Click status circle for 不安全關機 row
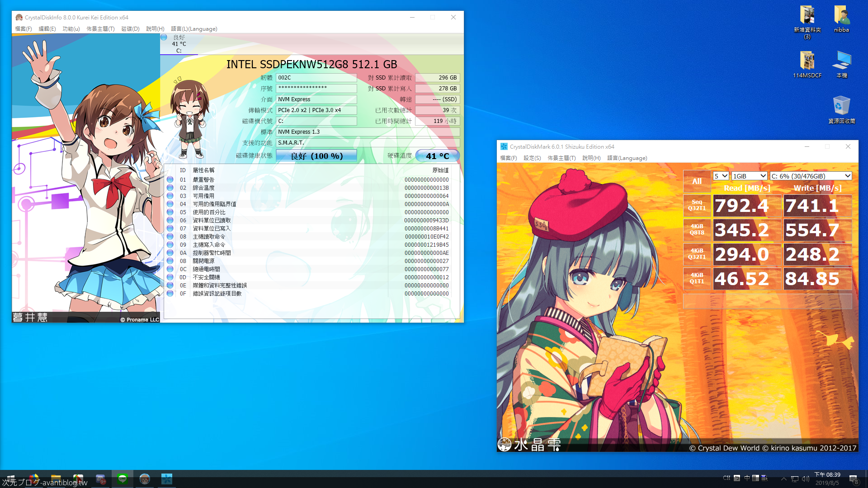Screen dimensions: 868x488 click(170, 277)
